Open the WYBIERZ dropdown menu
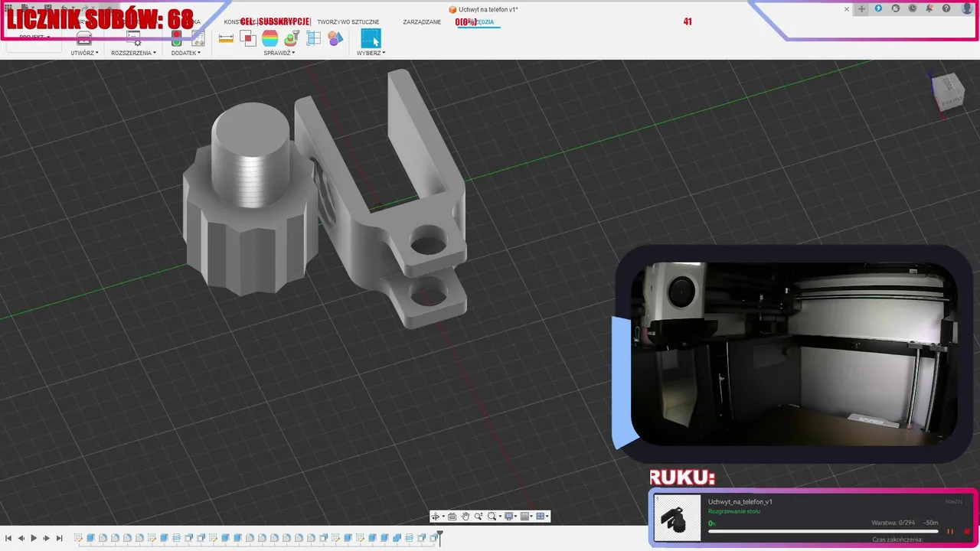This screenshot has width=980, height=551. coord(371,53)
